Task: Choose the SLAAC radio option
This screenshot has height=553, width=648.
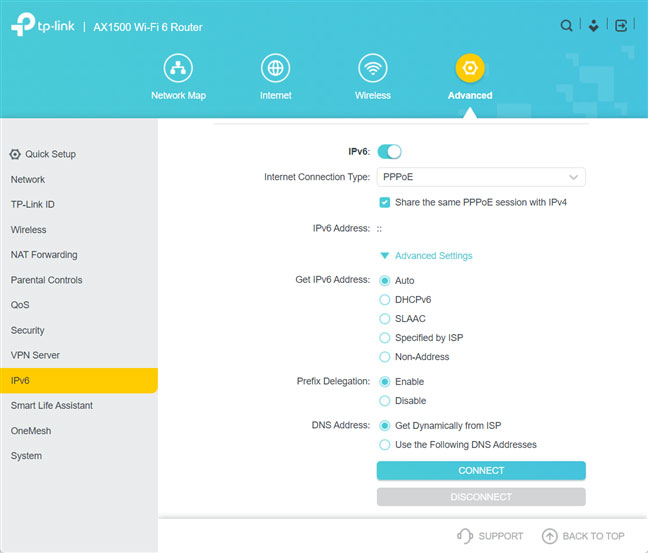Action: [x=385, y=319]
